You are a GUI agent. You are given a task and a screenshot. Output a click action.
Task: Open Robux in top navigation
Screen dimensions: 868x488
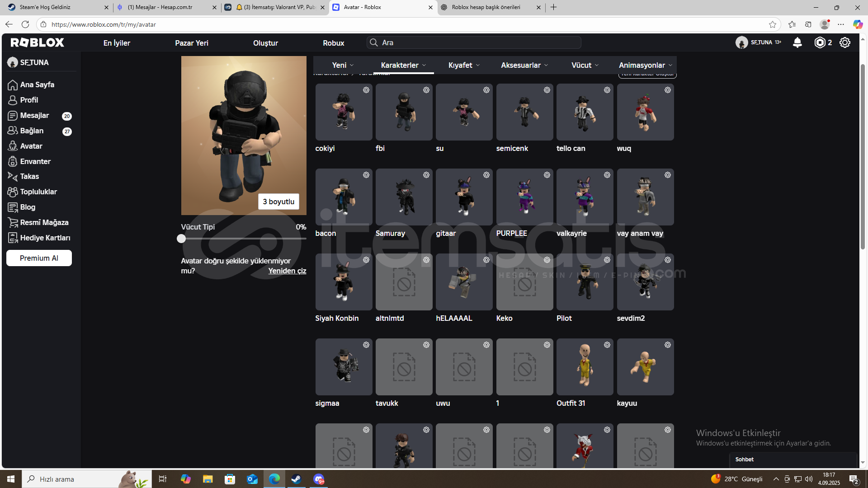point(334,43)
